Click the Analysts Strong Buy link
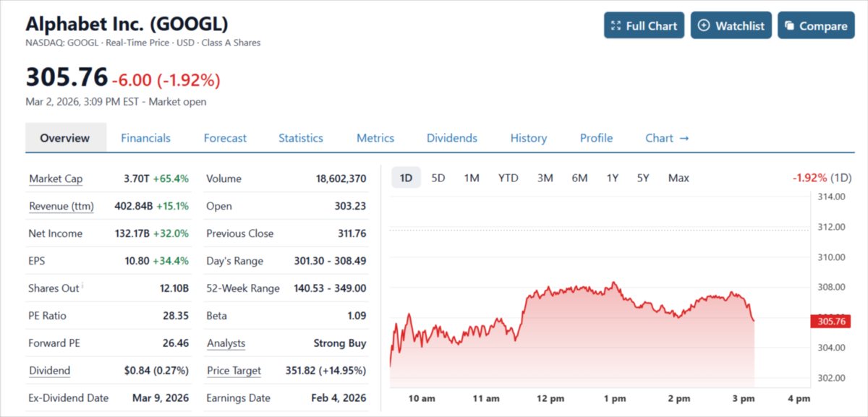The height and width of the screenshot is (417, 868). [x=226, y=343]
